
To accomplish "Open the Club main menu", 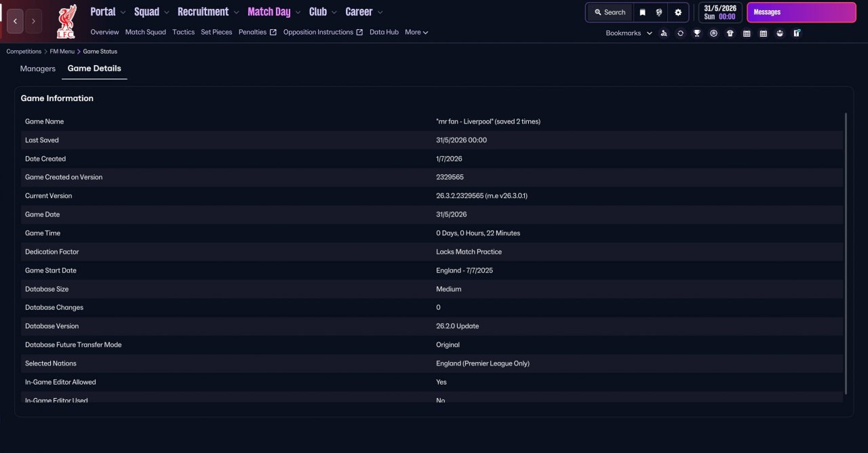I will [318, 12].
